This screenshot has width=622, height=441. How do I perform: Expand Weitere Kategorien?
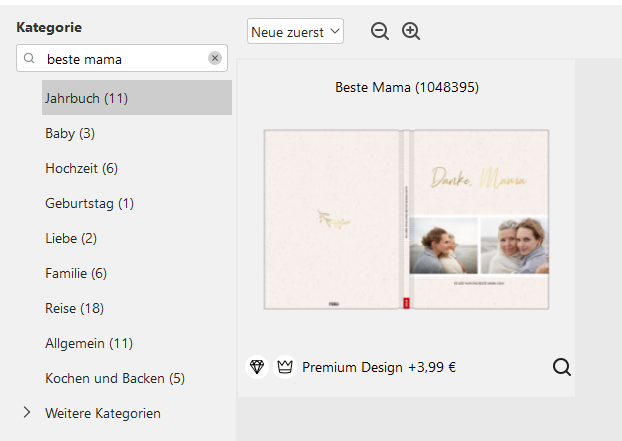click(x=27, y=413)
